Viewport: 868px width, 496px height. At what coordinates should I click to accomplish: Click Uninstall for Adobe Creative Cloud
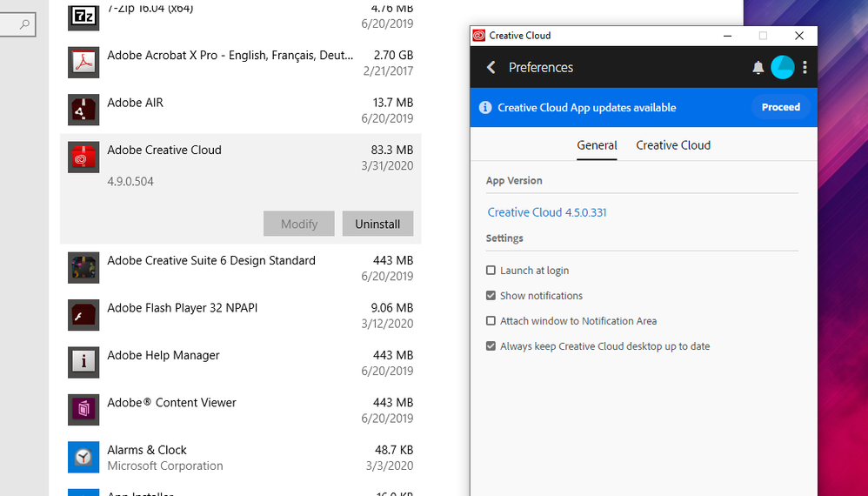377,224
